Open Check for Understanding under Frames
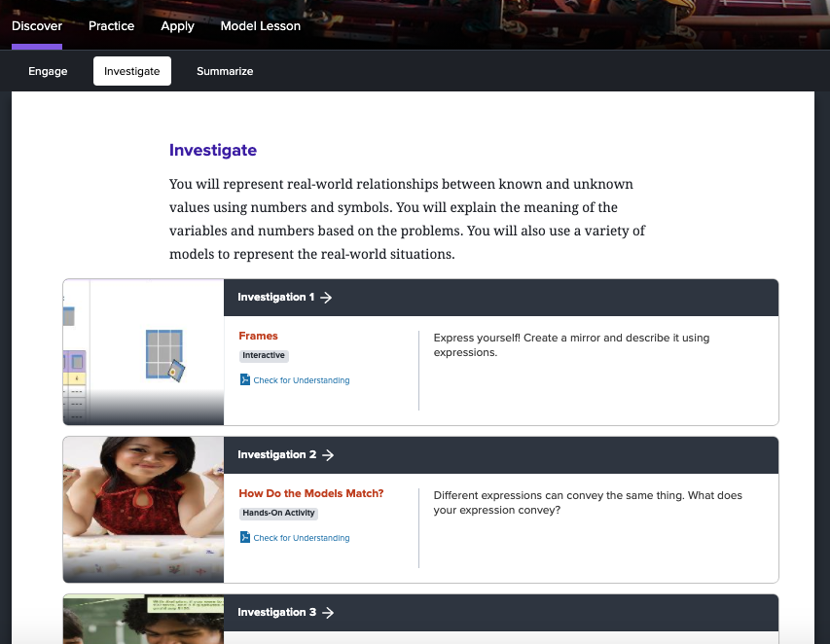 click(x=302, y=380)
